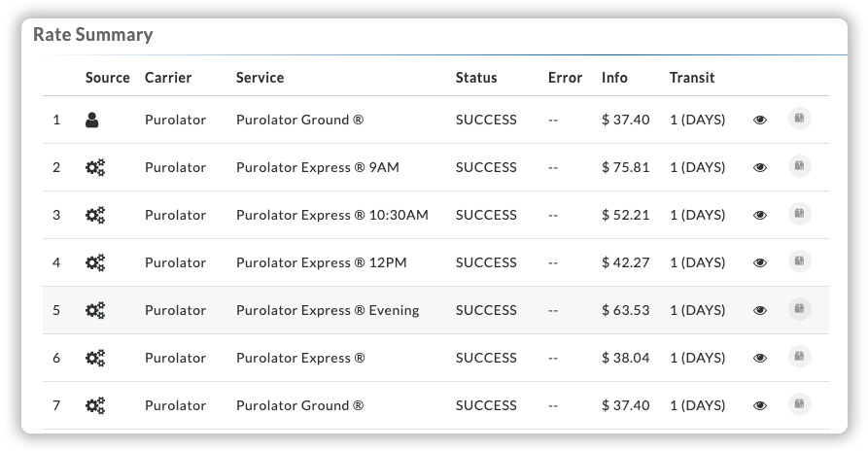Select the Purolator Express ® Evening service name

328,310
